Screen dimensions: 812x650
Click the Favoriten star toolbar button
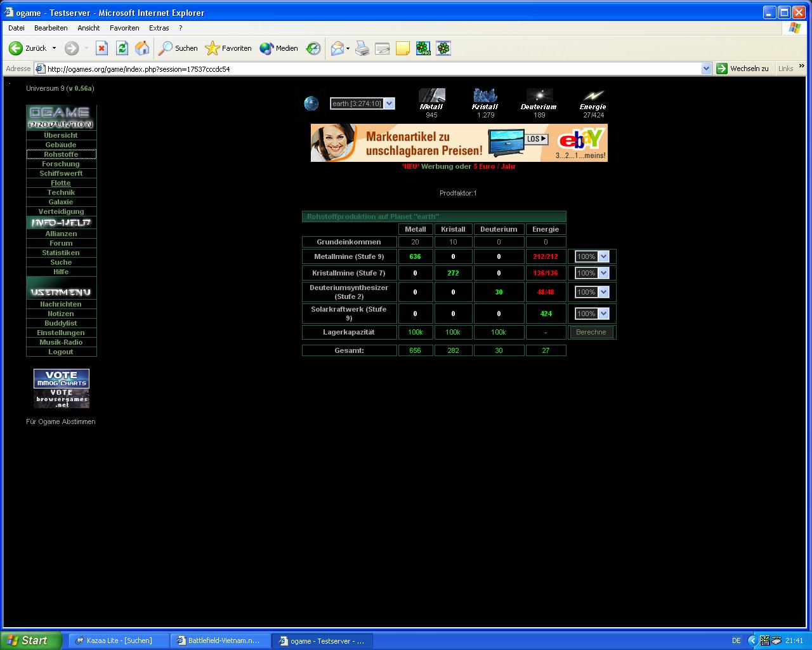point(228,48)
